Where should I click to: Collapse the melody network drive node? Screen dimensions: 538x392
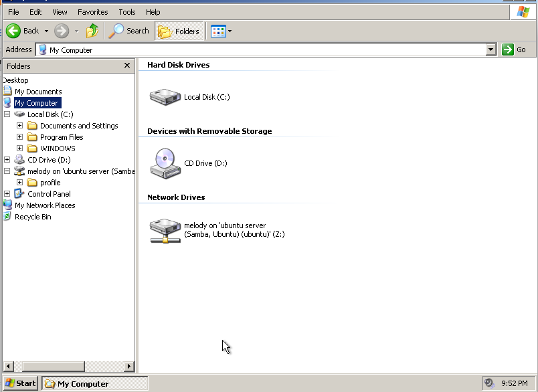(7, 171)
